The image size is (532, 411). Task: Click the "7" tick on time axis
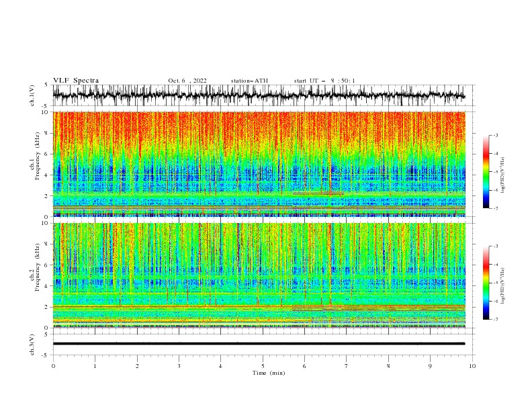(347, 366)
